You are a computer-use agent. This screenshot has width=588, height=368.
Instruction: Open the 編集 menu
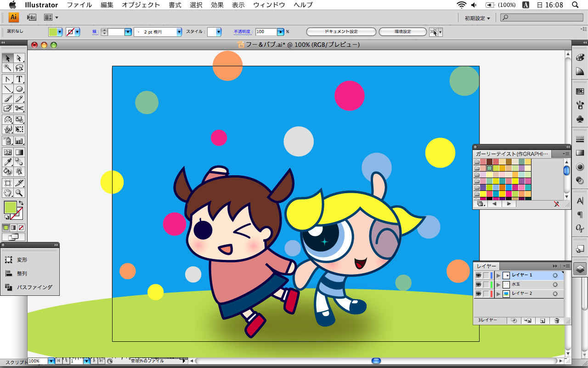107,5
